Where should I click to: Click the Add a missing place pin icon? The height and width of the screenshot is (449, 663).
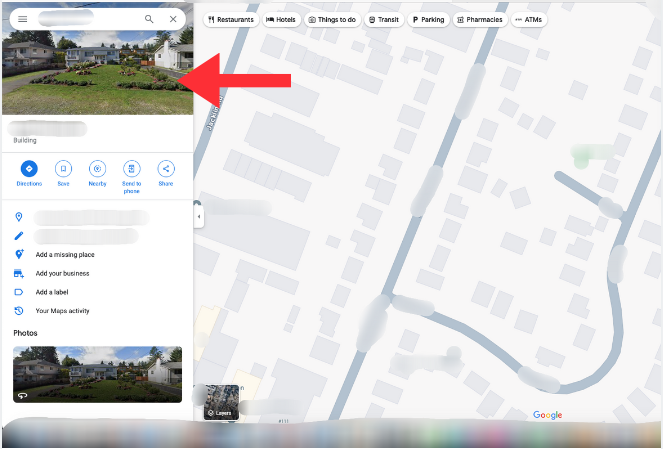(x=19, y=255)
